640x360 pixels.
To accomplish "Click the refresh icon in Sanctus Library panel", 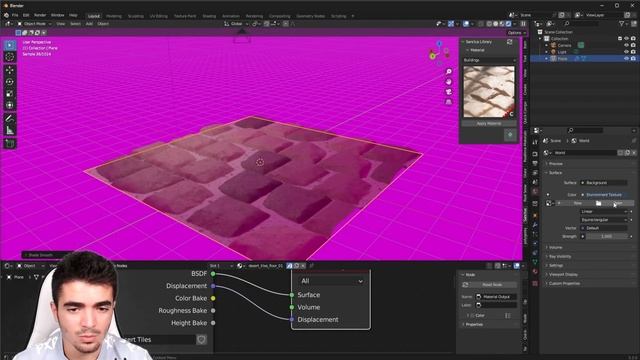I will (509, 42).
